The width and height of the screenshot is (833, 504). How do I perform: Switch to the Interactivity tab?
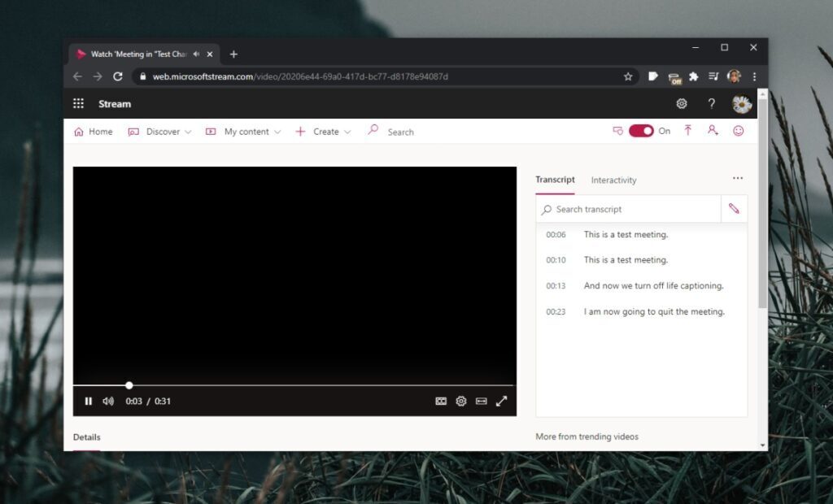[x=613, y=180]
